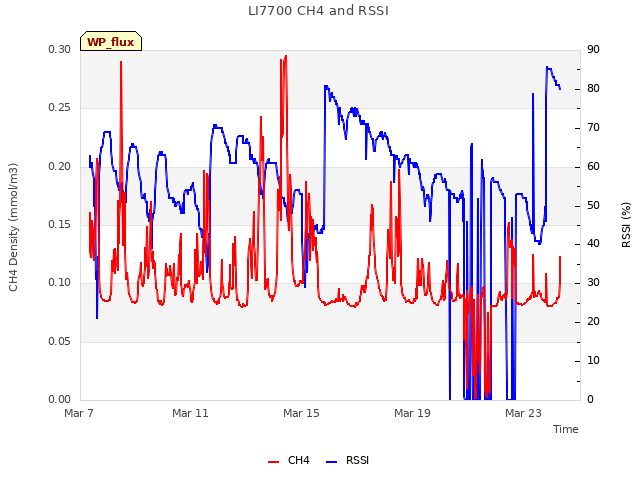
Task: Click the CH4 Density (mmol/m3) axis title
Action: [13, 227]
